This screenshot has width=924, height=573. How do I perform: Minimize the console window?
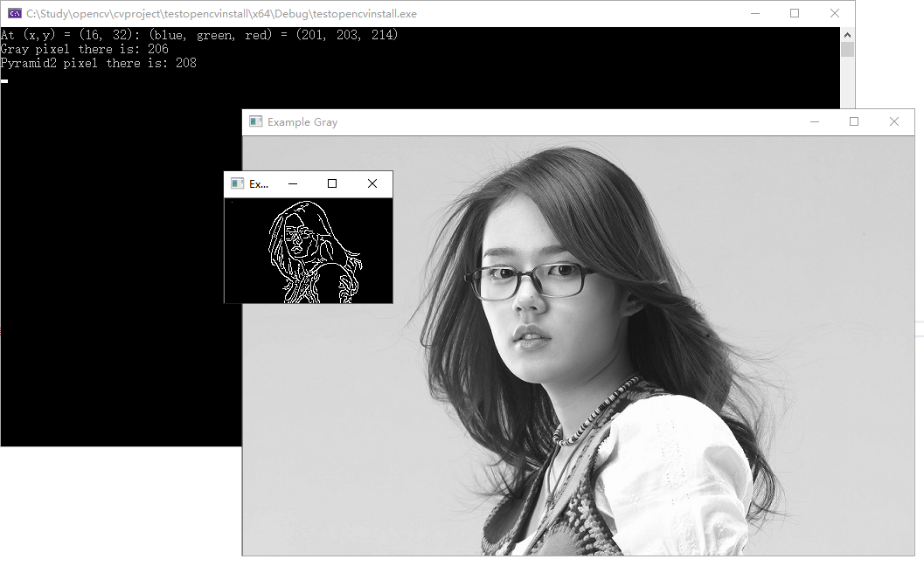point(755,14)
